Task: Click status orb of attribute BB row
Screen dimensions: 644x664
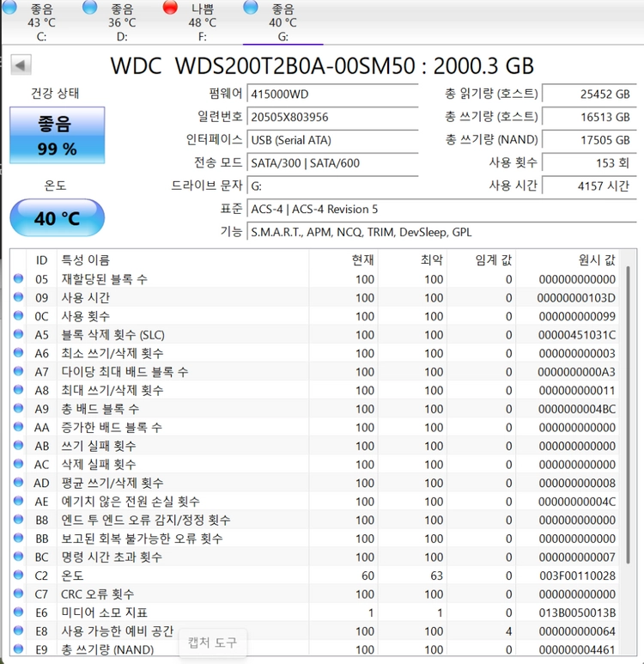Action: [18, 538]
